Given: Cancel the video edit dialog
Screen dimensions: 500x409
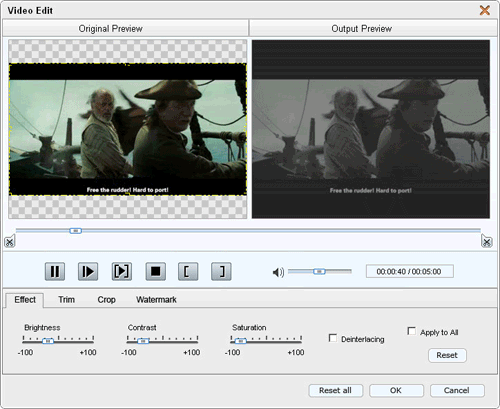Looking at the screenshot, I should (457, 390).
